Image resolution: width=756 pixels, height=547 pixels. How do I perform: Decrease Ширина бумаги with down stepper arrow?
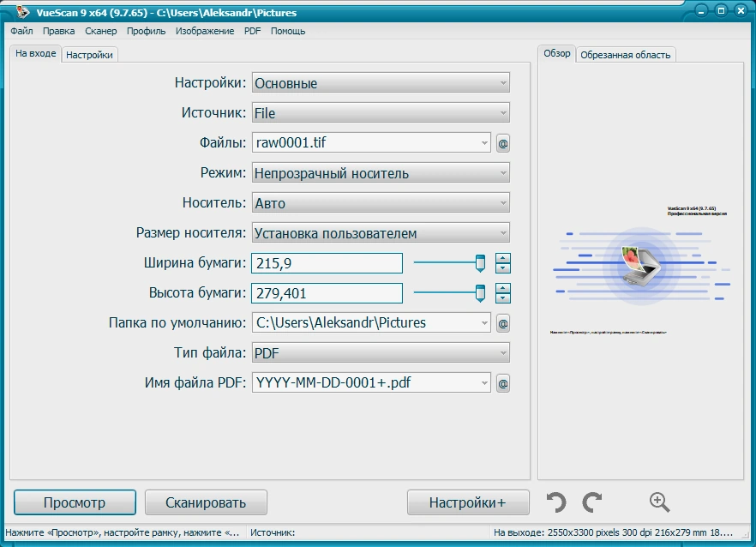pos(503,268)
